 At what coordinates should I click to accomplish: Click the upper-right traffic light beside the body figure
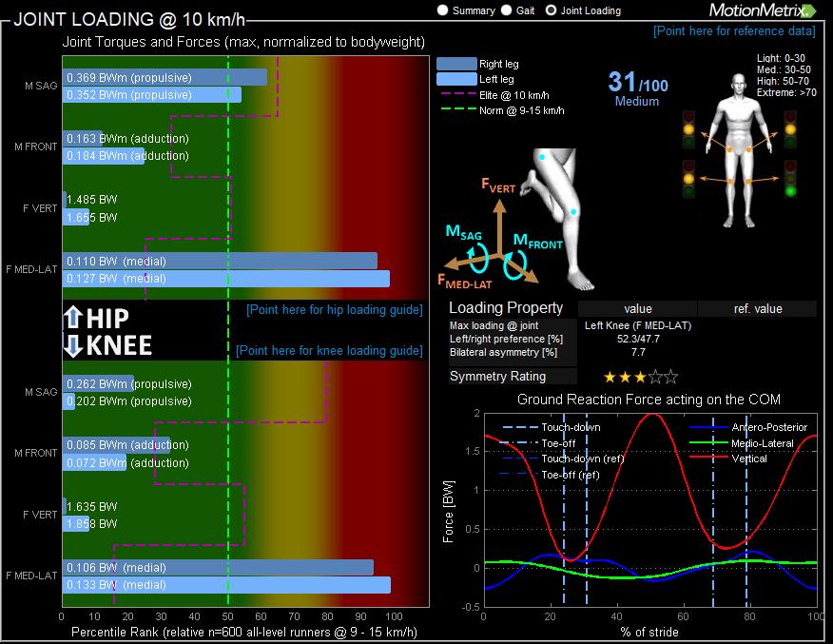pyautogui.click(x=790, y=129)
